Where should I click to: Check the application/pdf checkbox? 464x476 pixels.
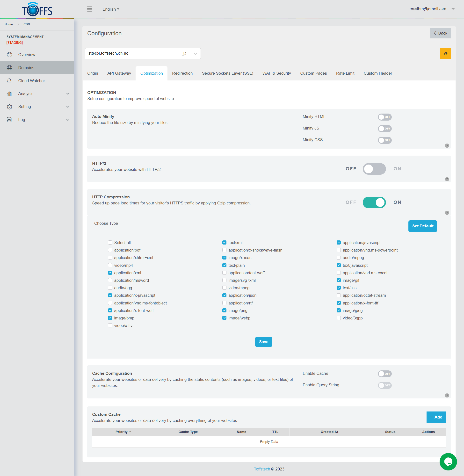pyautogui.click(x=110, y=250)
